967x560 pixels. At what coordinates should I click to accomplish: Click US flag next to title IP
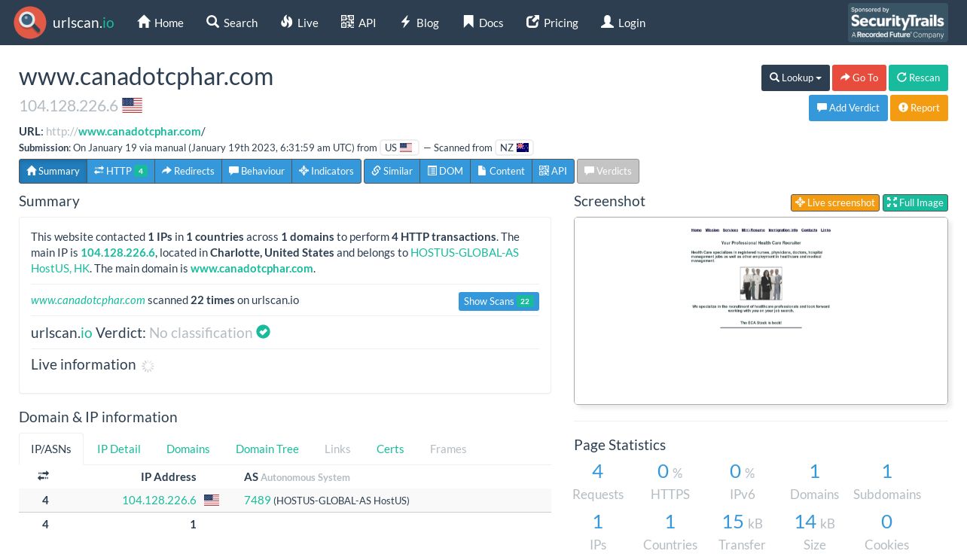point(132,105)
